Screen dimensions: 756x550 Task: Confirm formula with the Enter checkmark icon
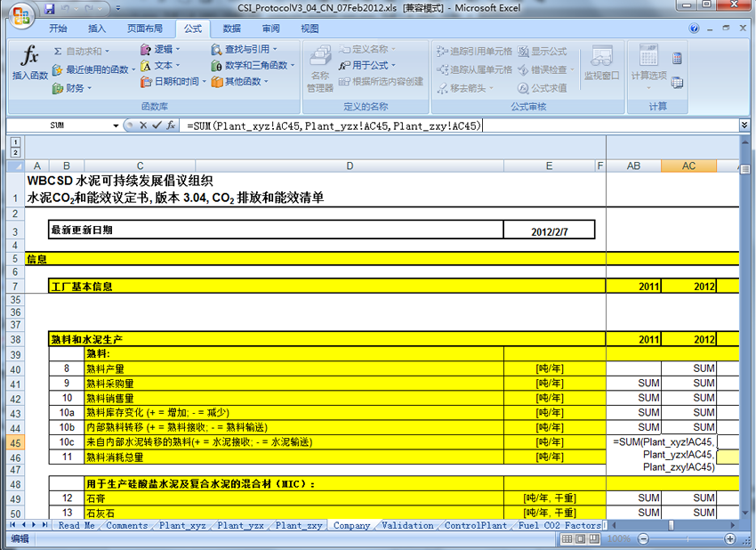156,125
